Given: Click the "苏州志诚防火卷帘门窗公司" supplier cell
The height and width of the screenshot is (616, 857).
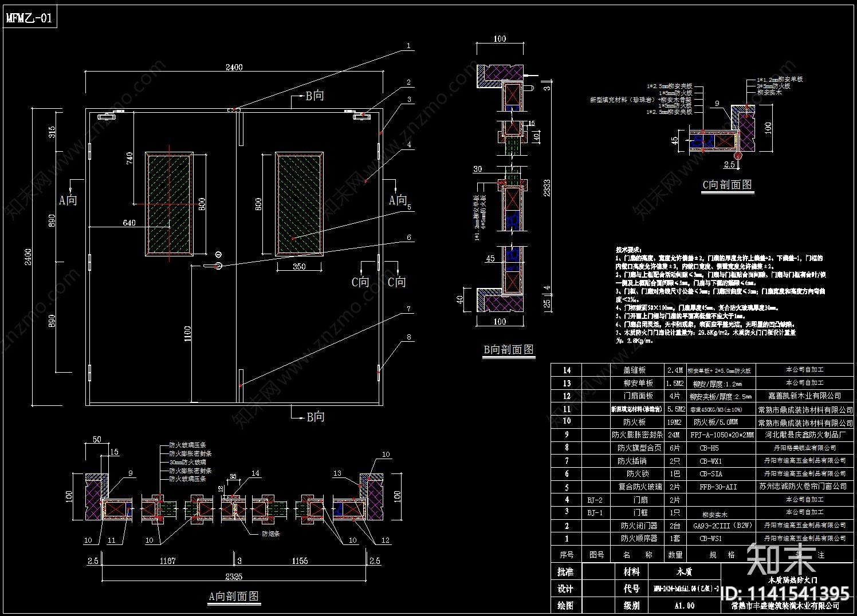Looking at the screenshot, I should tap(805, 487).
